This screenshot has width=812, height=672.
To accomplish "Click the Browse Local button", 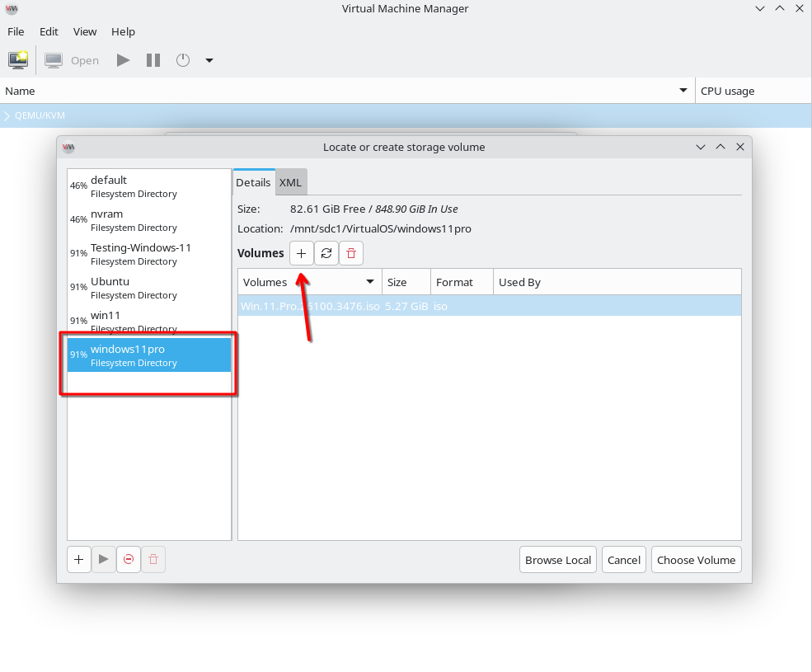I will [558, 560].
